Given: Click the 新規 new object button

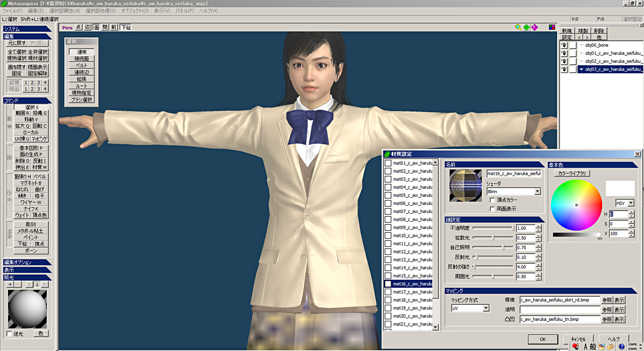Looking at the screenshot, I should (567, 31).
